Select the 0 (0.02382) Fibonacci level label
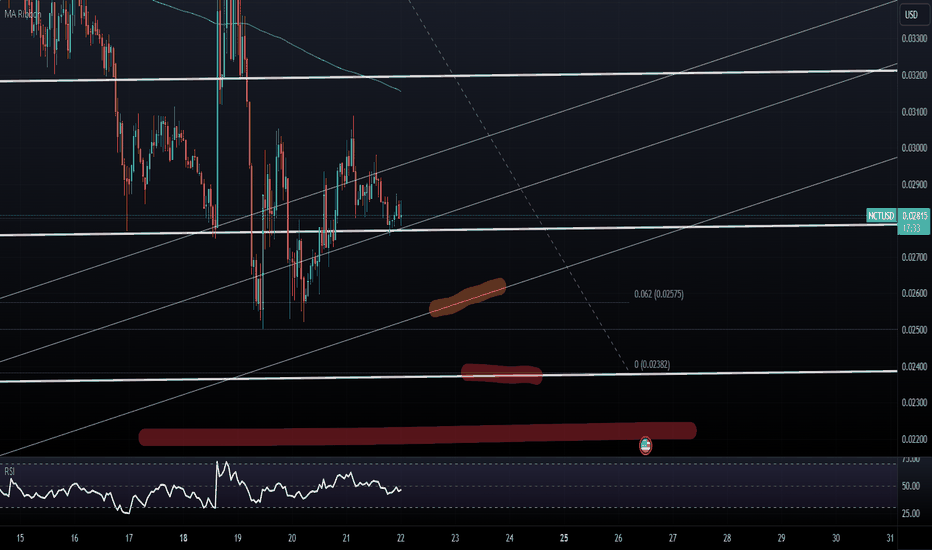Screen dimensions: 932x550 [x=652, y=364]
